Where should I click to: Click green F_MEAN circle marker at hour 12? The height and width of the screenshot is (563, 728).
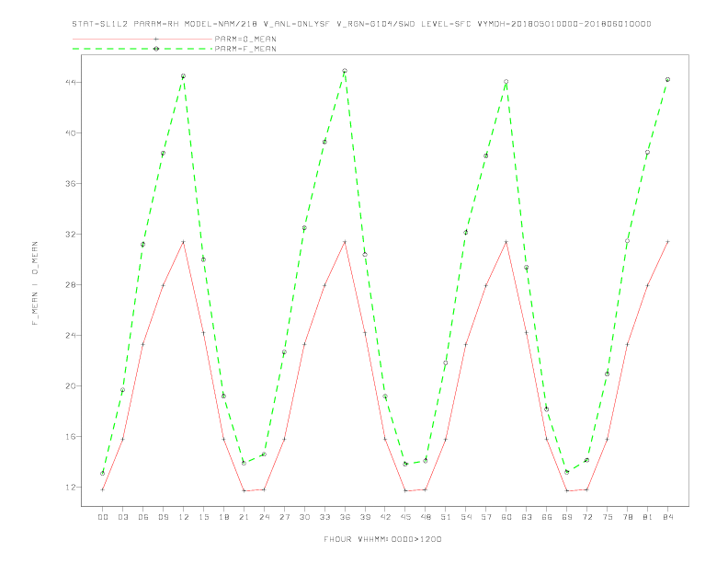click(x=184, y=75)
